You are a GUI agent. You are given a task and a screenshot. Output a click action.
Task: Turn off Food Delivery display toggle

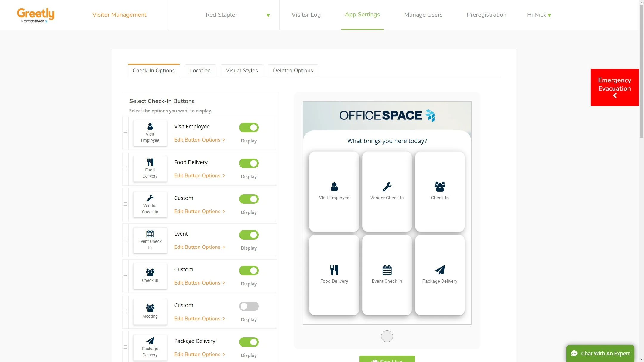point(249,163)
